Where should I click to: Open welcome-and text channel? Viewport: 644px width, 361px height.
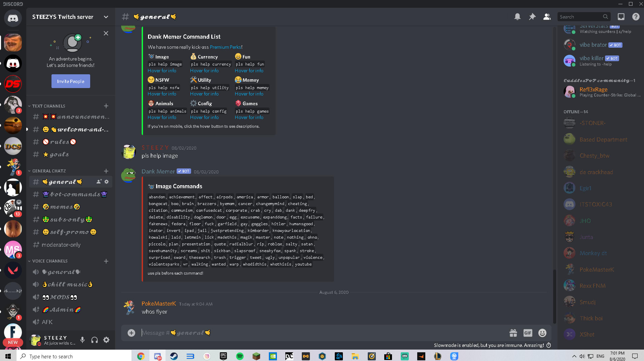tap(71, 129)
